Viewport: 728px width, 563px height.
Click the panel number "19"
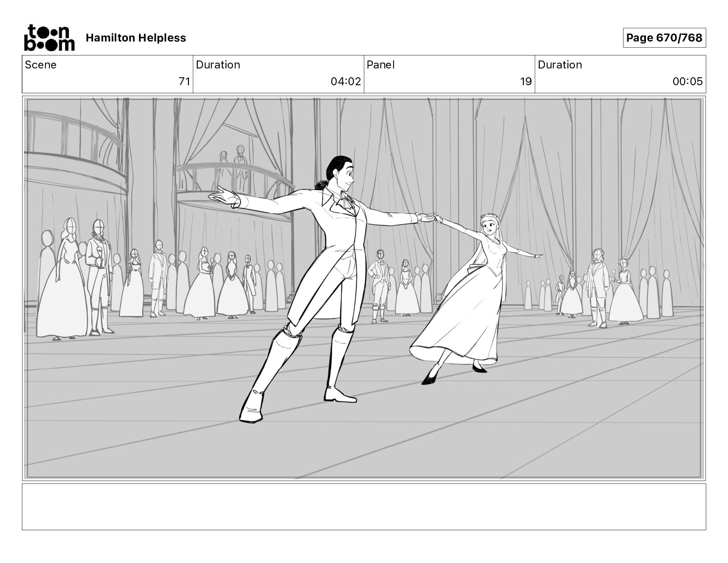(x=526, y=82)
